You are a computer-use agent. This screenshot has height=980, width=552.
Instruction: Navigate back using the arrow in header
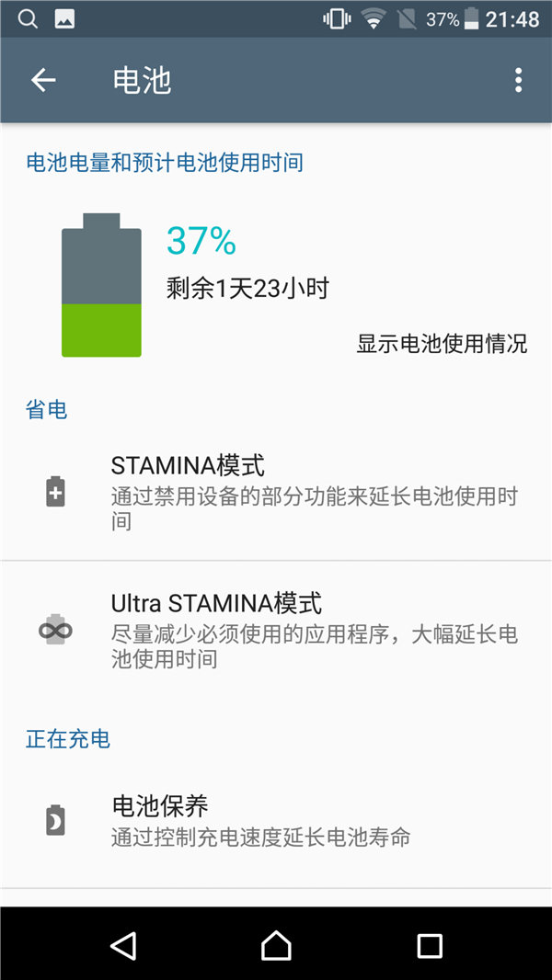(42, 80)
